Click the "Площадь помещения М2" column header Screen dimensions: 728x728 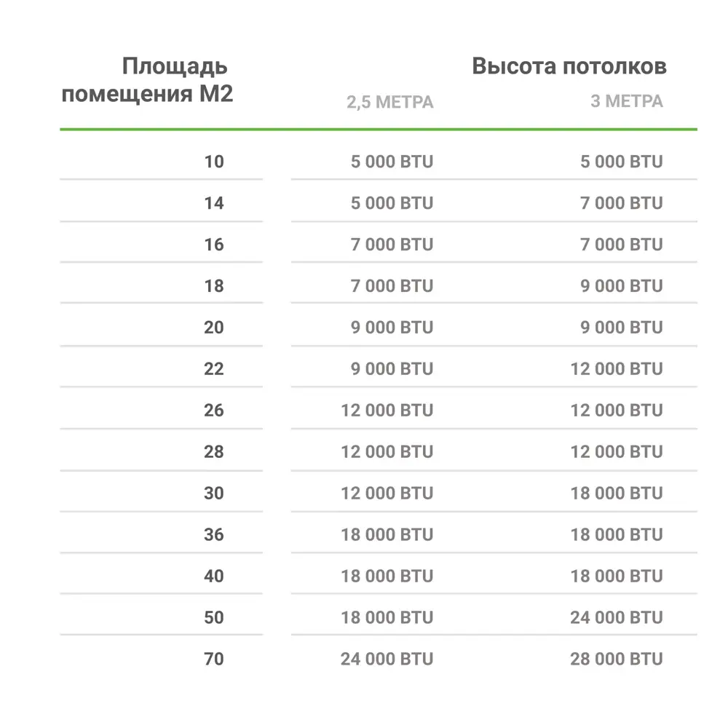(147, 80)
